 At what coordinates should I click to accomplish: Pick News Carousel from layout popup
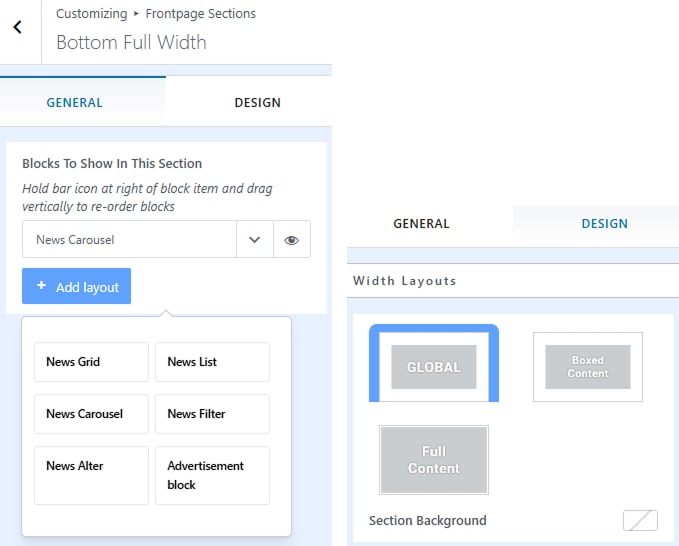[x=91, y=414]
